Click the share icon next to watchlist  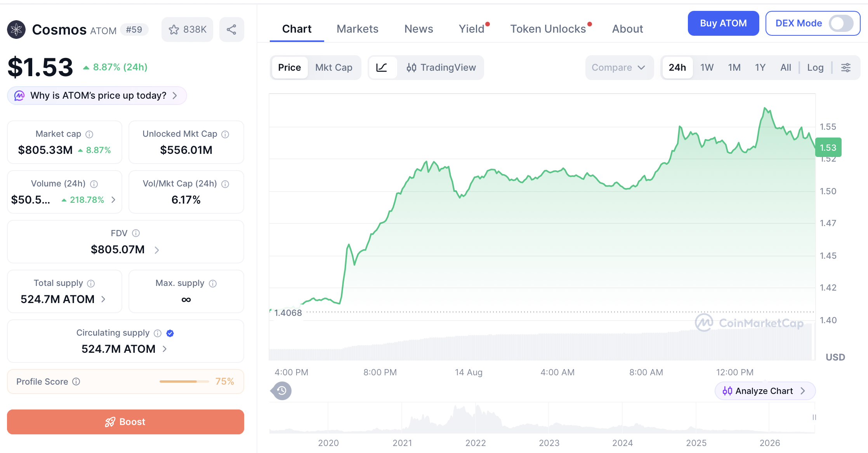231,30
